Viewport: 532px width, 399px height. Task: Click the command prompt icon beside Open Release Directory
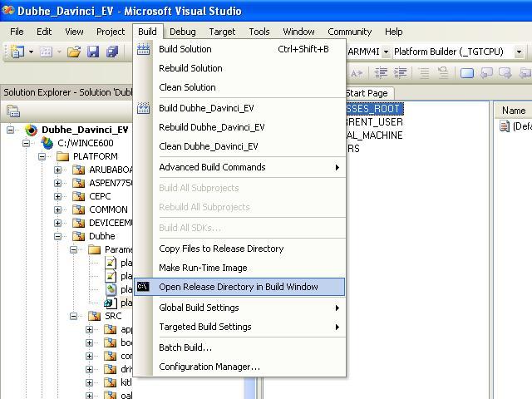point(143,287)
